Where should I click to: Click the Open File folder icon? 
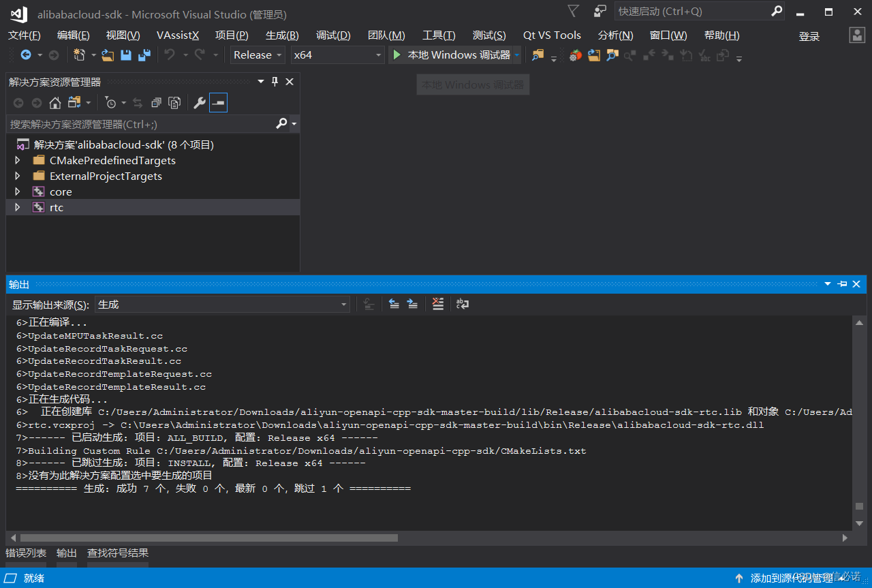pos(108,55)
